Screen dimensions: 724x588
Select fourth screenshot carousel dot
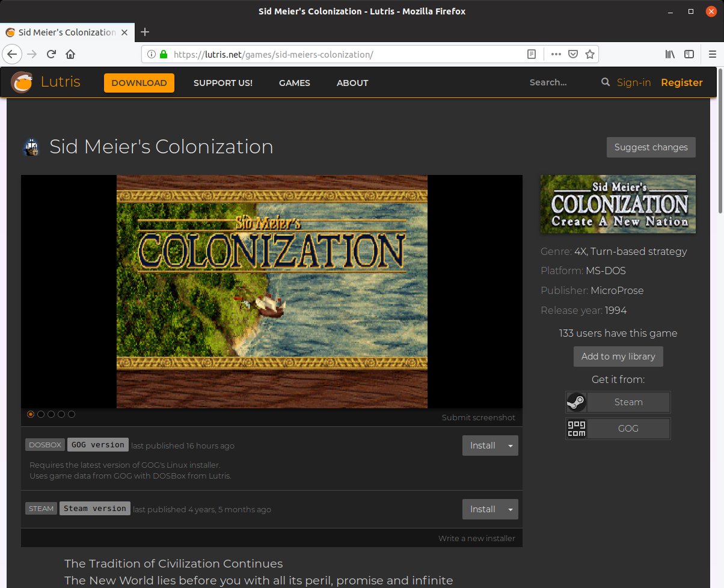(61, 414)
